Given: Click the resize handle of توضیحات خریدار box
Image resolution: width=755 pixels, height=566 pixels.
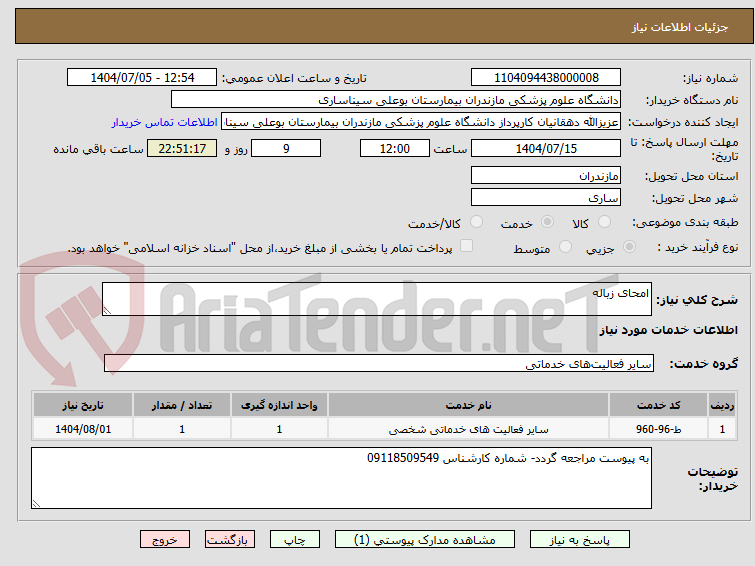Looking at the screenshot, I should pyautogui.click(x=36, y=503).
